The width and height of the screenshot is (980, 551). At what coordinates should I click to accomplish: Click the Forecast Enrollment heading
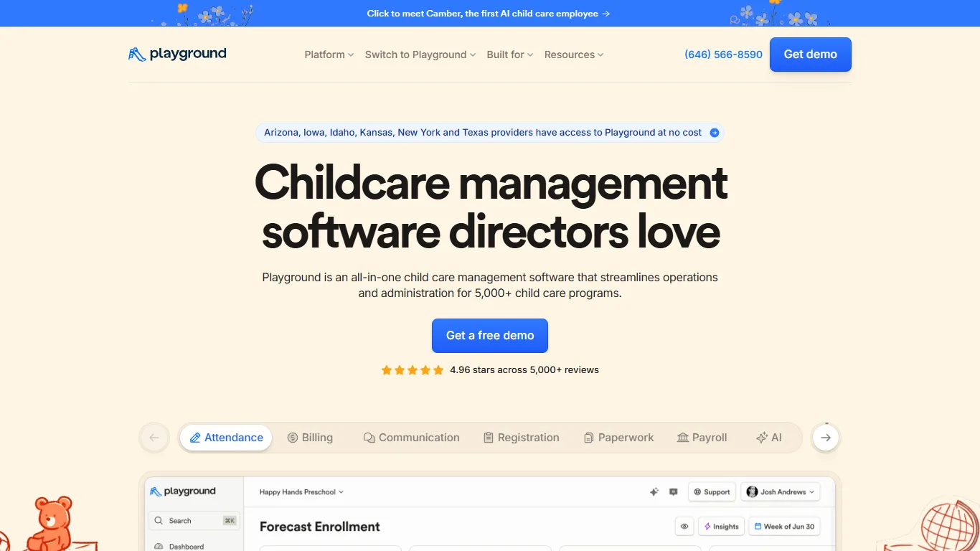tap(320, 527)
